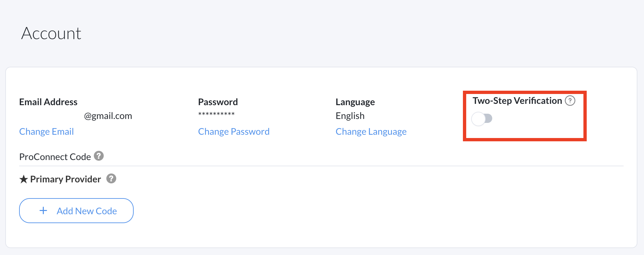Viewport: 644px width, 255px height.
Task: Open the Change Password link
Action: (x=234, y=131)
